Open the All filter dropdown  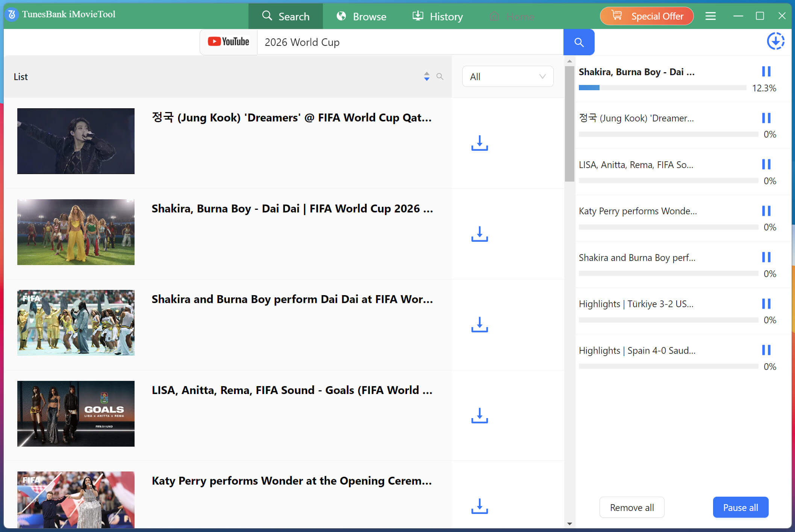click(x=507, y=77)
